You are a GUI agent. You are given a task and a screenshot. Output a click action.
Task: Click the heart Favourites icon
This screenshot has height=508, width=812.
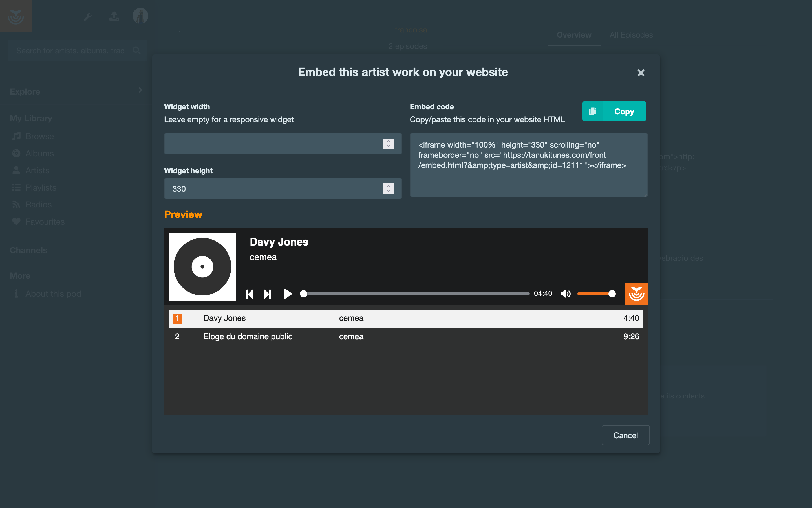(16, 222)
